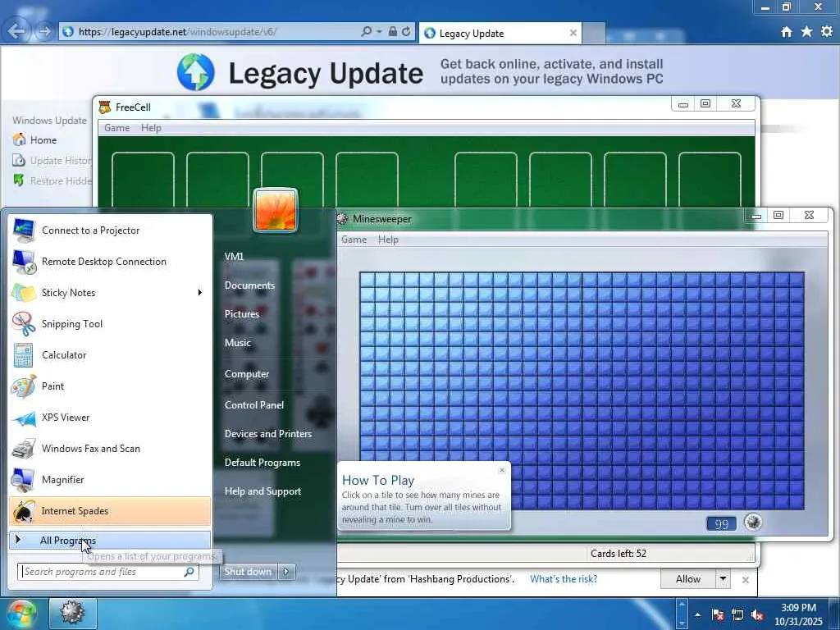Open Calculator from Start menu

click(x=110, y=354)
